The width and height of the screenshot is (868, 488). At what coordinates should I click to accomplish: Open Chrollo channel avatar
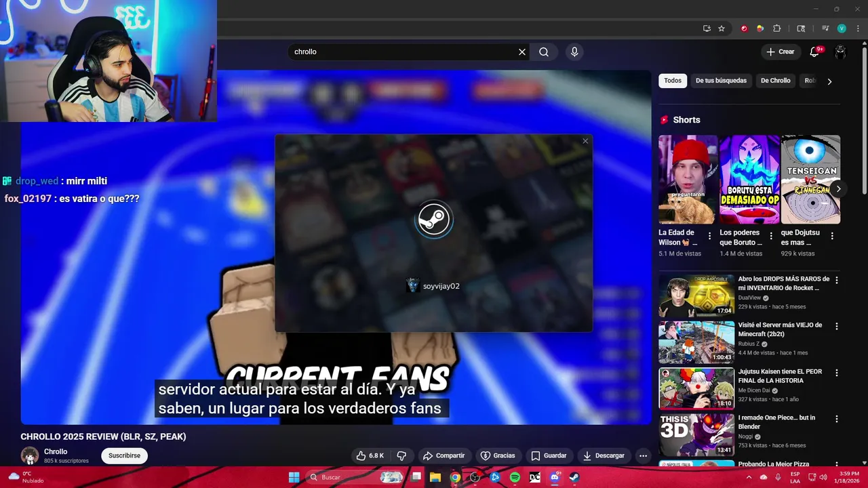tap(30, 455)
